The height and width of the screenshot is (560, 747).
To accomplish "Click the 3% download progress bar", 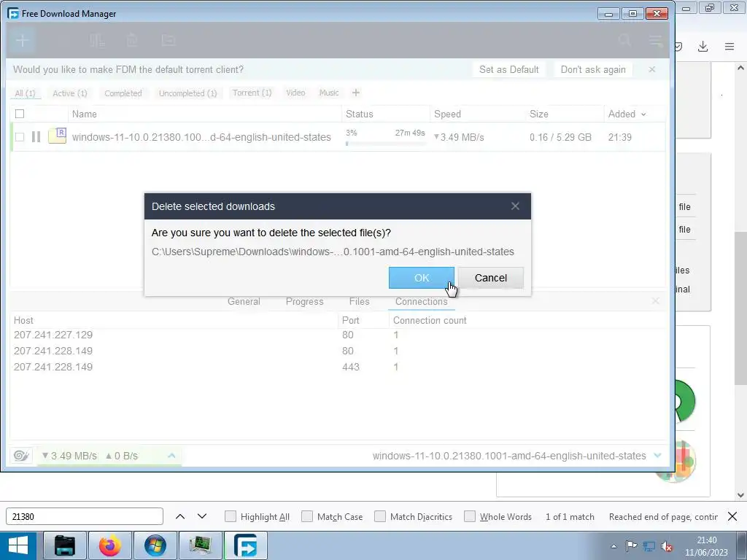I will 385,144.
